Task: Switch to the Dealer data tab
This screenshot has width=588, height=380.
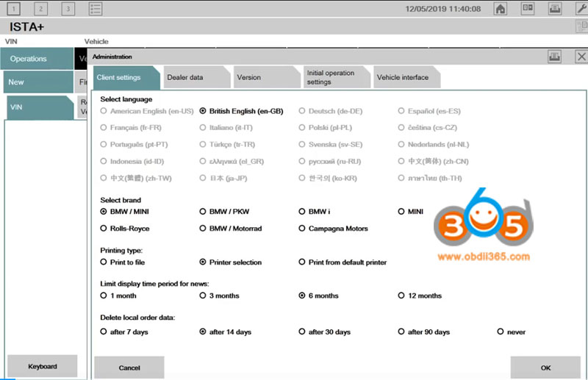Action: 196,78
